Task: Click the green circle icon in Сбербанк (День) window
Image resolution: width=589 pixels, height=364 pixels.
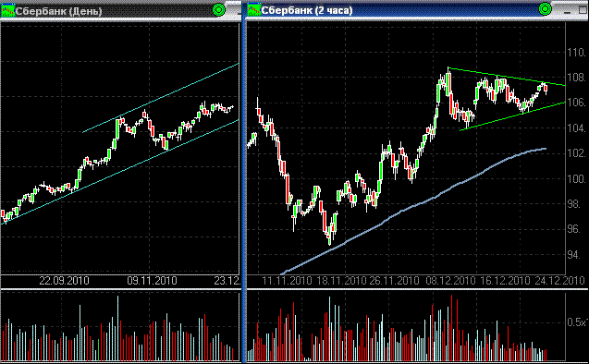Action: [x=218, y=10]
